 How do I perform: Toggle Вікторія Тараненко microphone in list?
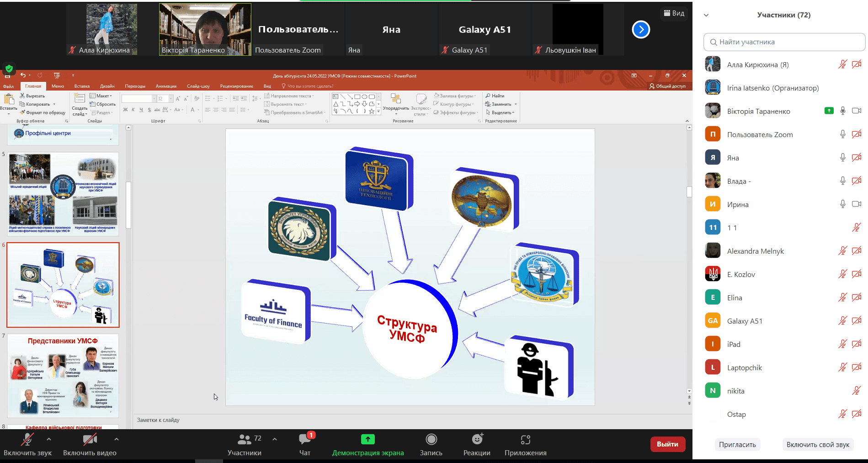click(843, 111)
